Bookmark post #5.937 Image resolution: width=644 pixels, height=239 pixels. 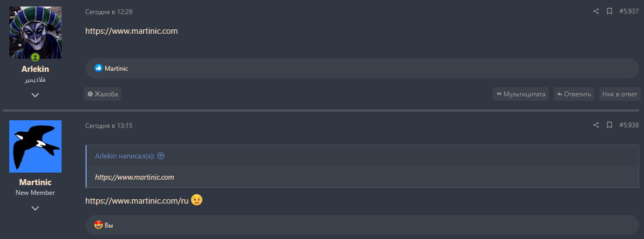click(610, 11)
